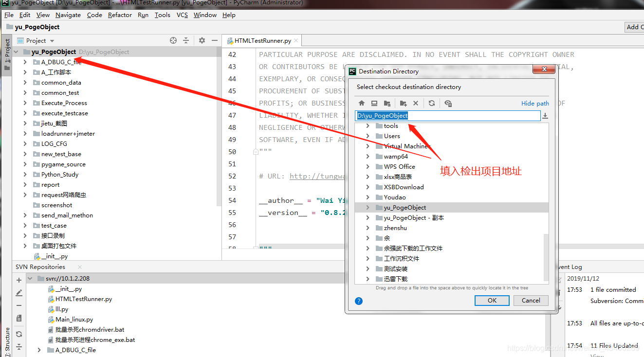Image resolution: width=644 pixels, height=357 pixels.
Task: Click the Hide path link
Action: (x=535, y=103)
